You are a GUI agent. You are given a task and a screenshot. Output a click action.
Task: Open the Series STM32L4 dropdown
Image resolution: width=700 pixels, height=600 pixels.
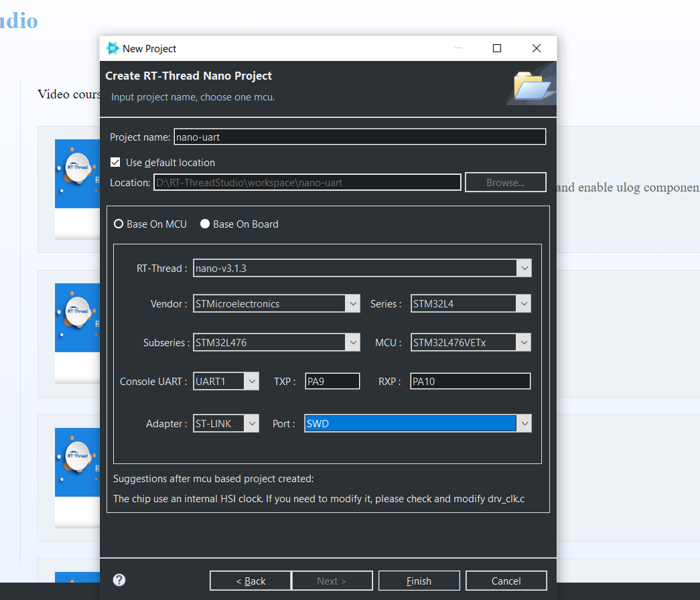tap(524, 303)
